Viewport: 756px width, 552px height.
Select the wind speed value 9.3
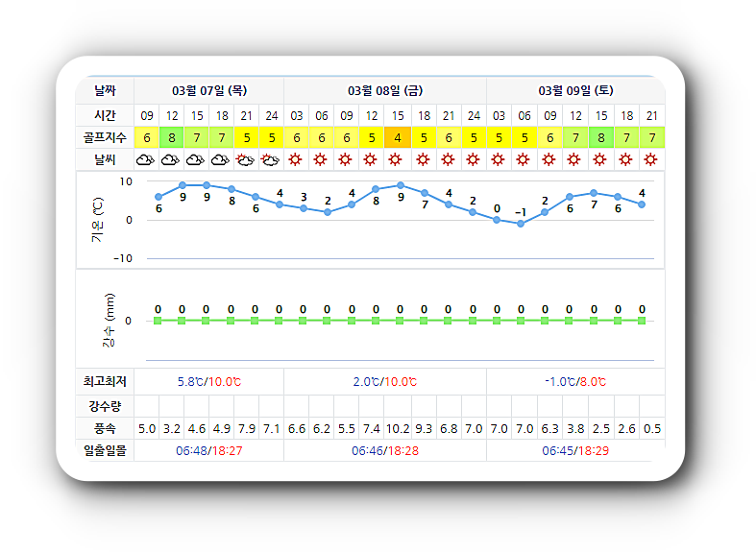(x=424, y=429)
